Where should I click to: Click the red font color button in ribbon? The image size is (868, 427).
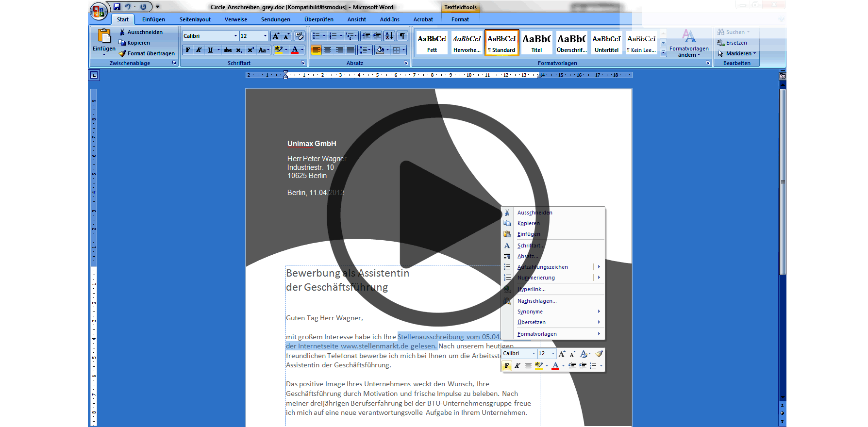click(x=295, y=50)
